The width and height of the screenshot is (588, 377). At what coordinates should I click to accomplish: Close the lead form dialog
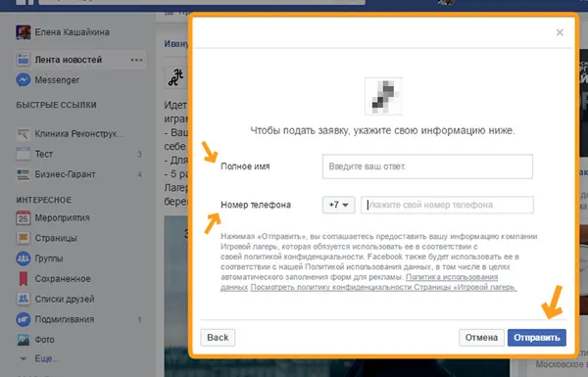pos(560,32)
